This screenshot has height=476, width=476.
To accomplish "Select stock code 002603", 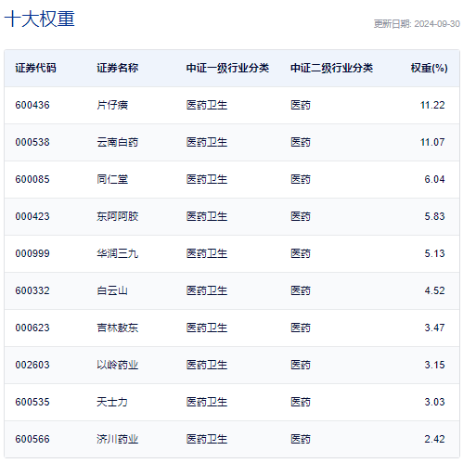I will point(32,365).
